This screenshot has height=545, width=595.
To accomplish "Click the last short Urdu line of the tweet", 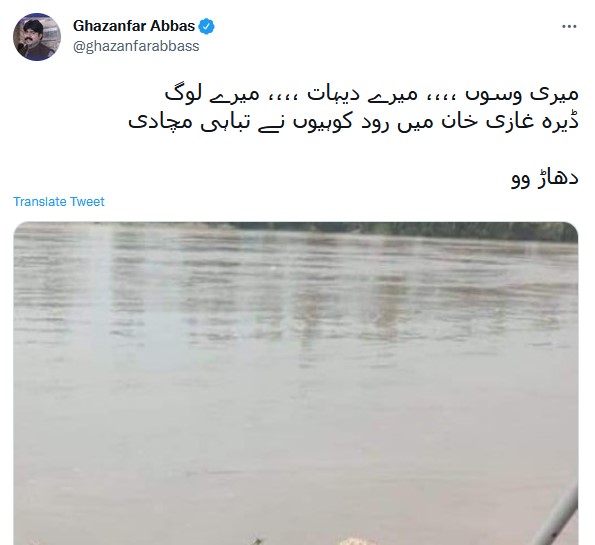I will 545,177.
